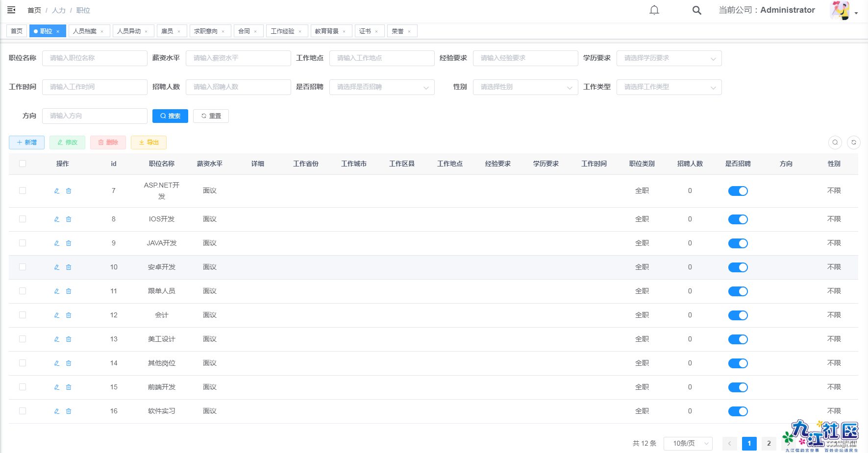Click the round refresh icon above the table
This screenshot has width=868, height=453.
tap(853, 143)
